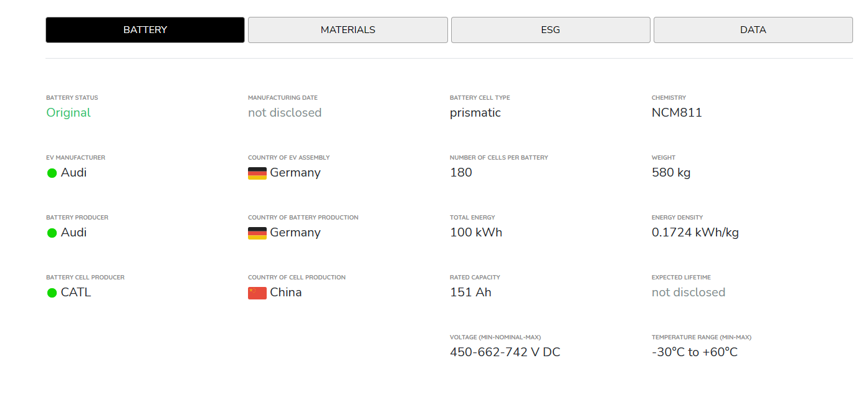Viewport: 868px width, 393px height.
Task: Click the prismatic battery cell type value
Action: point(475,113)
